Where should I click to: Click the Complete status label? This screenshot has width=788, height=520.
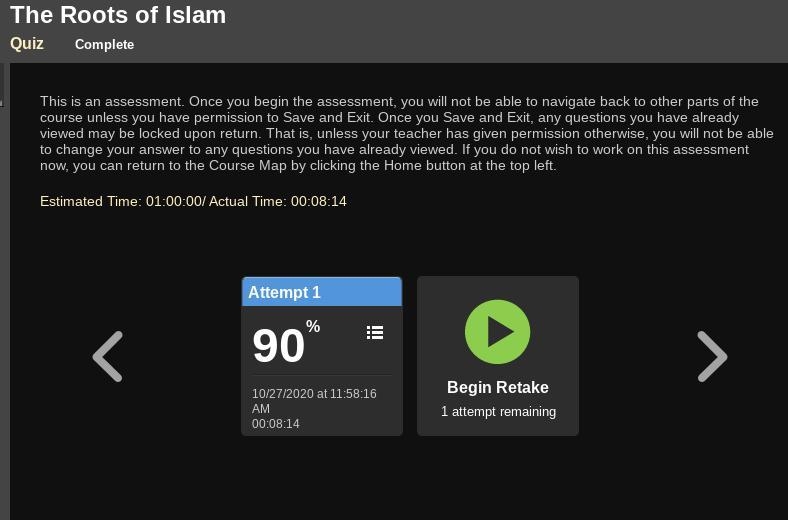(x=105, y=44)
